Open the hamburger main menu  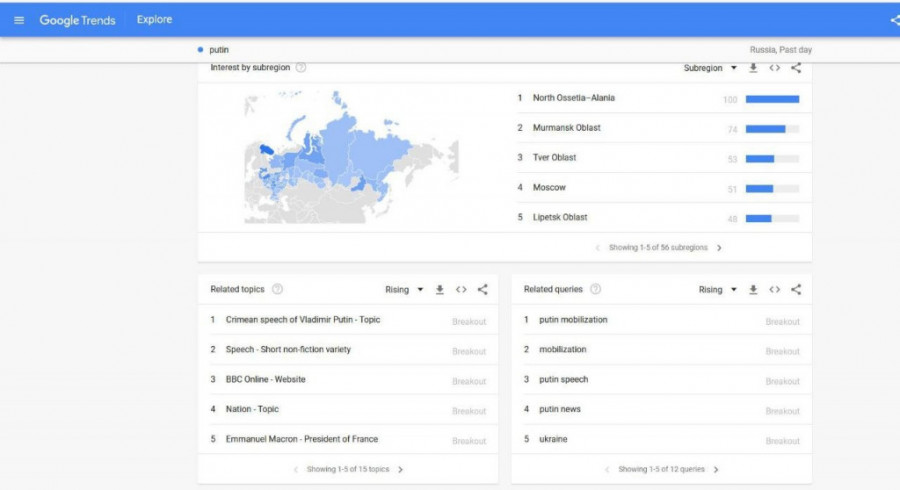(19, 20)
